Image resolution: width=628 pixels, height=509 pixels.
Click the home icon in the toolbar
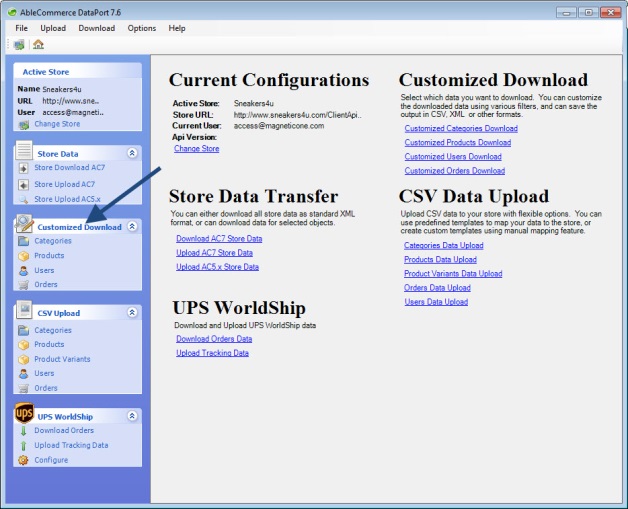(x=38, y=44)
